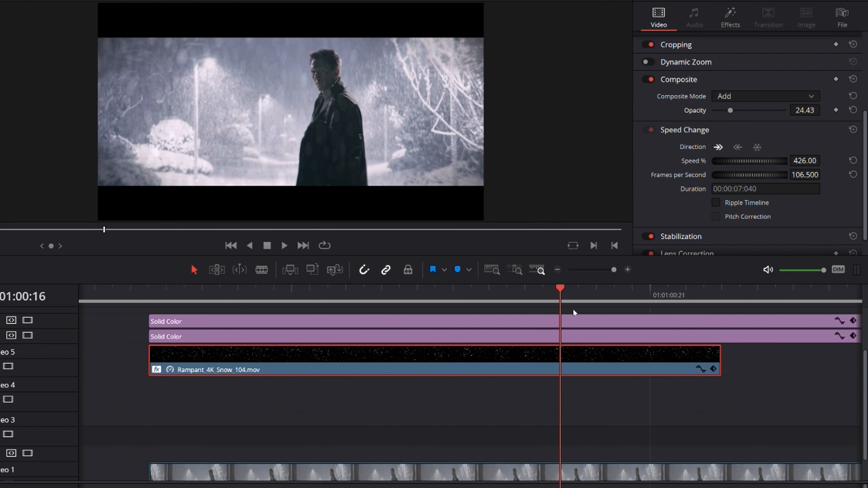868x488 pixels.
Task: Play timeline in reverse
Action: tap(250, 246)
